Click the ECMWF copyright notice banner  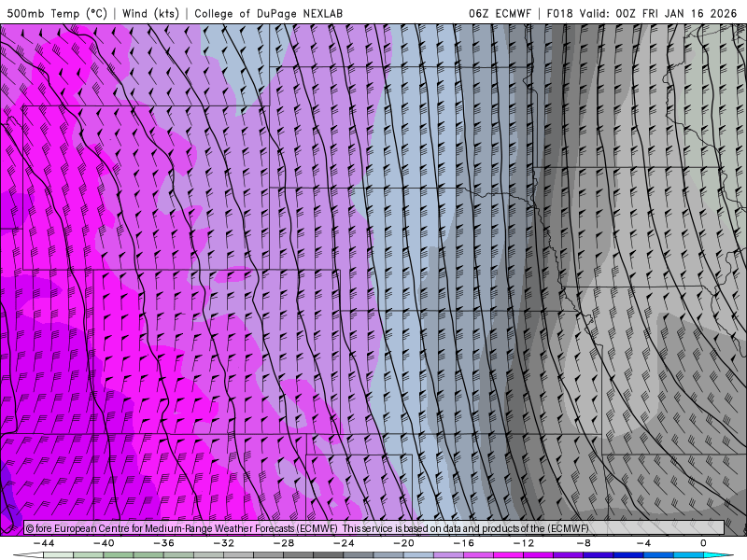[374, 528]
